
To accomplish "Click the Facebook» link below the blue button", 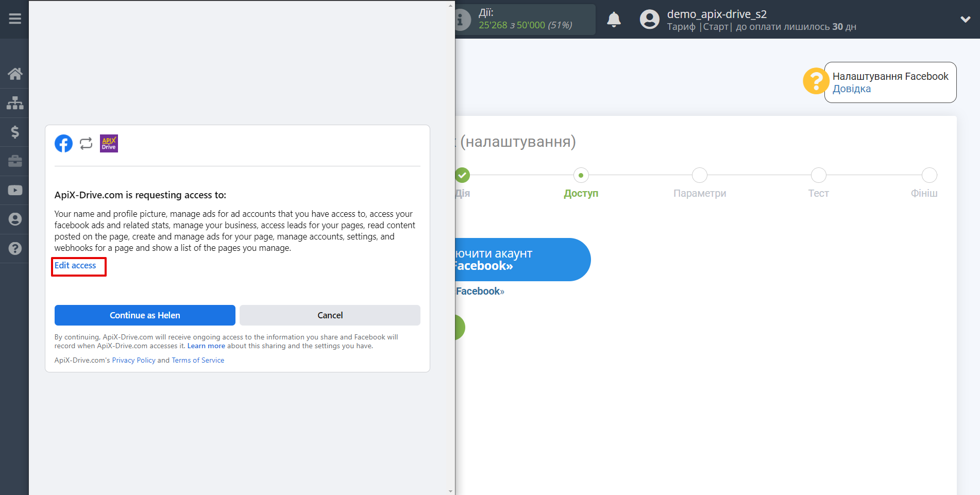I will [x=480, y=291].
